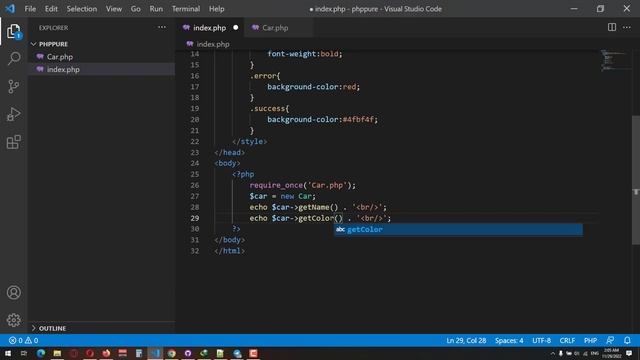Open the Search view in activity bar
This screenshot has width=640, height=360.
pos(13,58)
